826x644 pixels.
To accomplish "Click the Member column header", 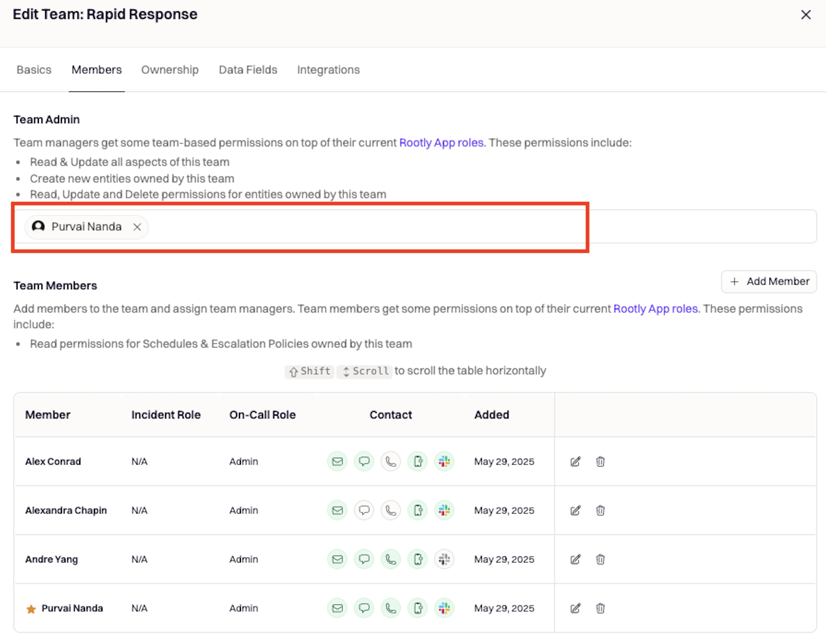I will pyautogui.click(x=48, y=415).
